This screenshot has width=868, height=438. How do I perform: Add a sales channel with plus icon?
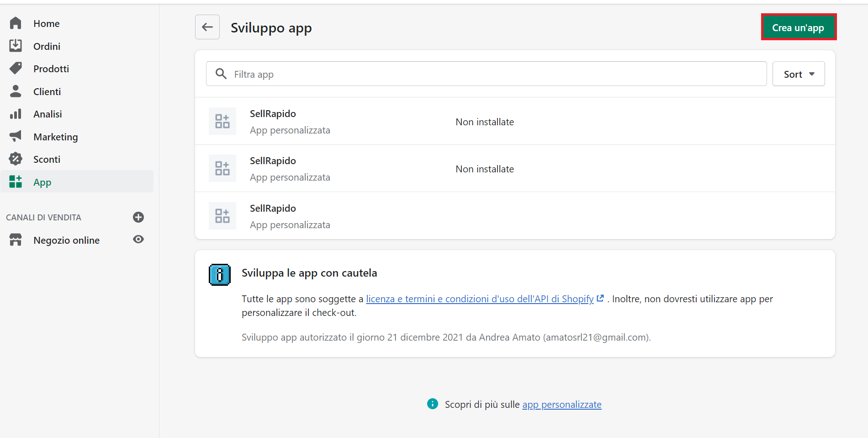pos(138,217)
